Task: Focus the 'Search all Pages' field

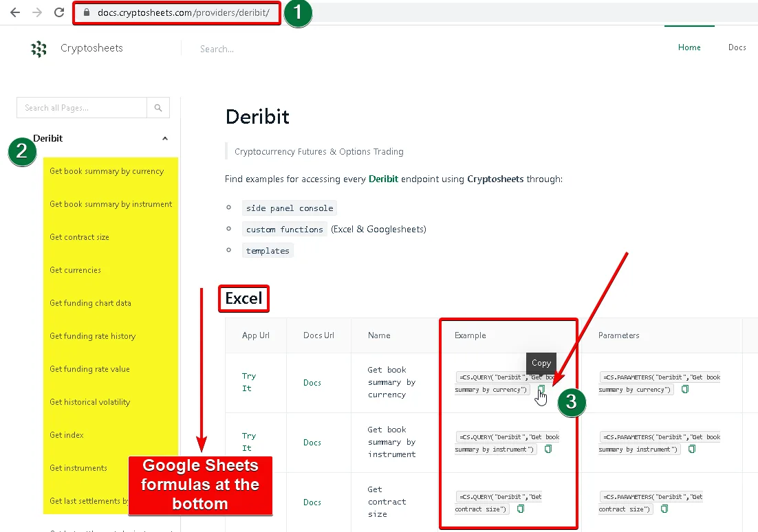Action: 82,108
